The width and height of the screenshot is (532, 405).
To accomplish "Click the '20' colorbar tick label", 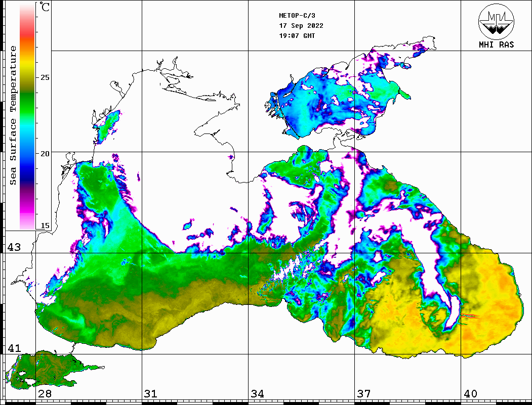I will tap(45, 154).
